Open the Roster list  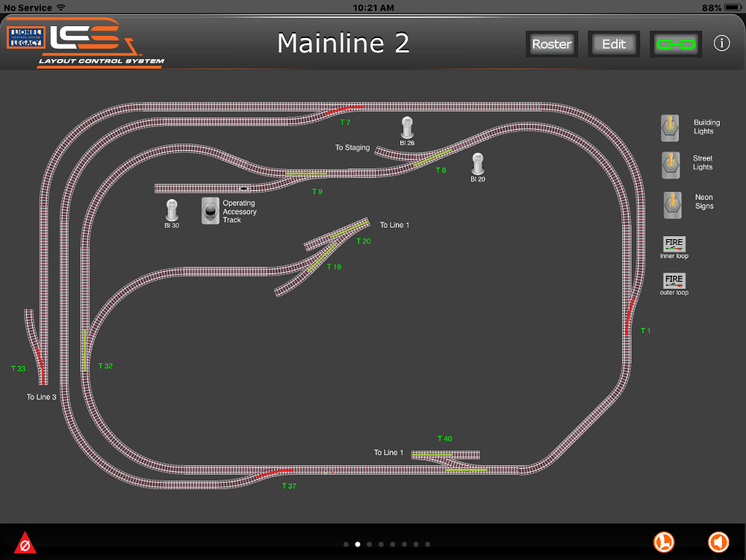552,44
